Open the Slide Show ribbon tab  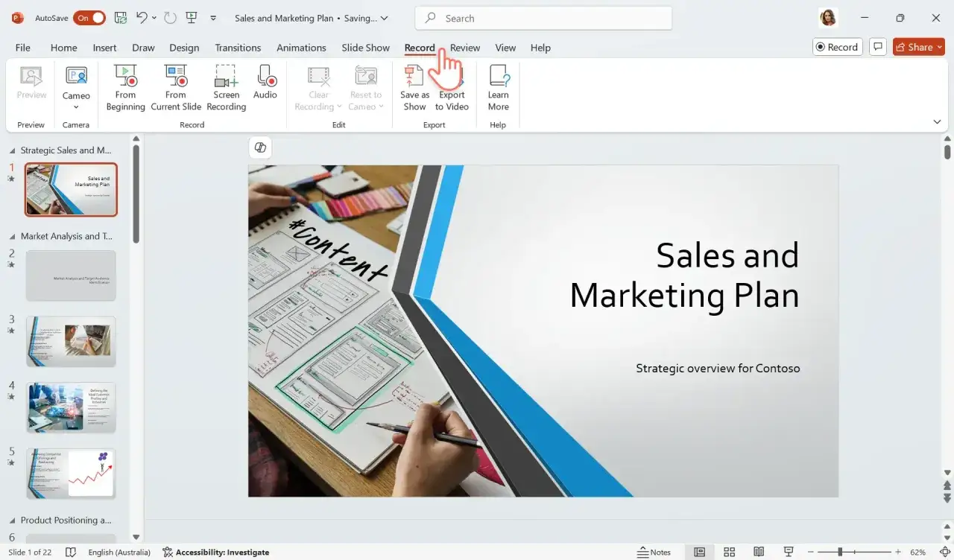coord(365,47)
